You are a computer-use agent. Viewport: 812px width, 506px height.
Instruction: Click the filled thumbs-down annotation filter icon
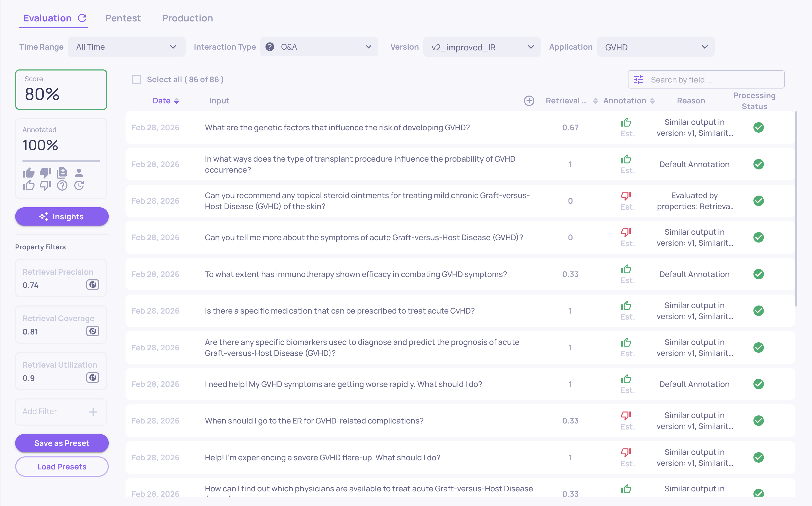click(45, 173)
